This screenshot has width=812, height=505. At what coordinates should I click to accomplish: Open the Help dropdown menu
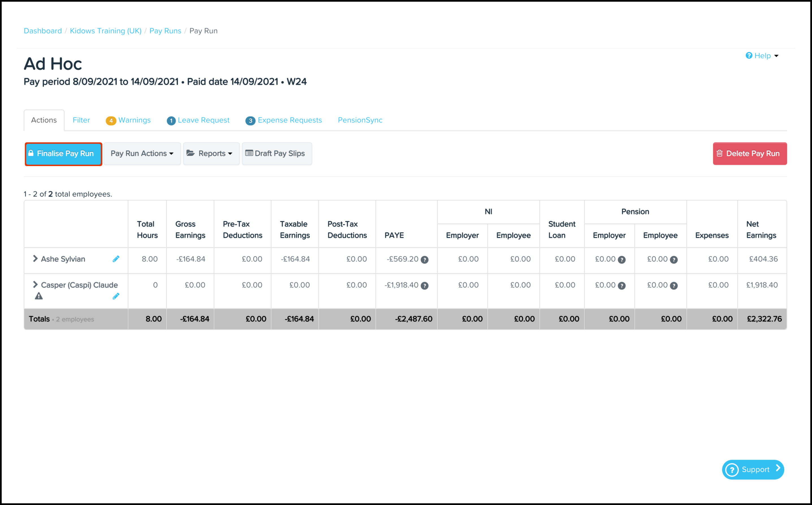[x=762, y=55]
